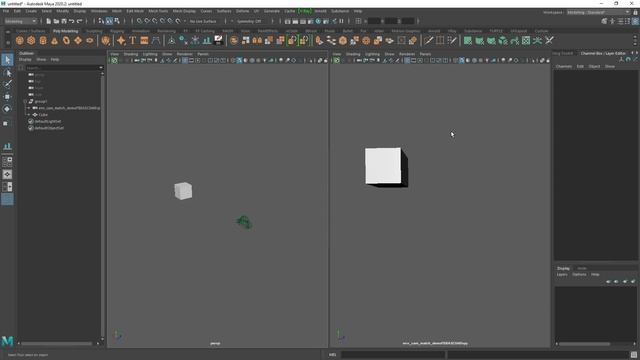Open Lighting menu in right viewport

372,54
